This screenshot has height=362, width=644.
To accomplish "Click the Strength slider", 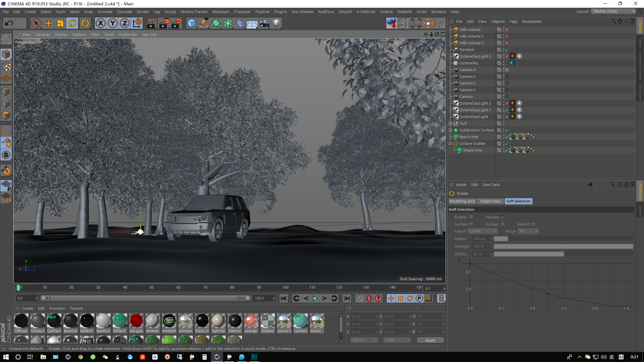I will pyautogui.click(x=563, y=246).
